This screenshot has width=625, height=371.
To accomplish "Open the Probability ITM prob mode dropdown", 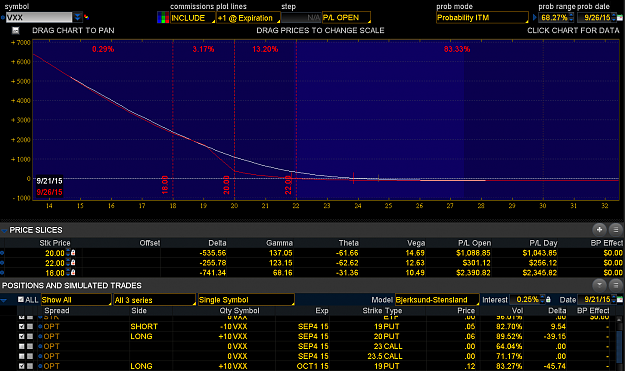I will [482, 18].
